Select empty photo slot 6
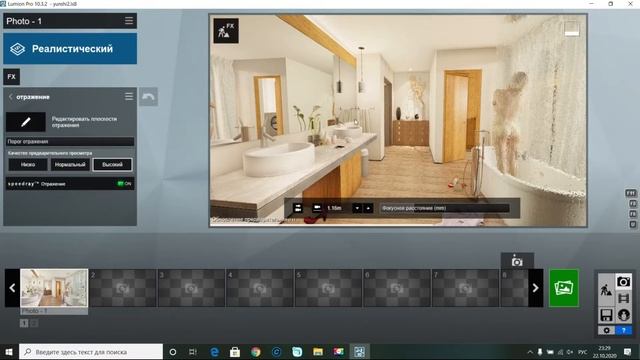 click(x=397, y=288)
